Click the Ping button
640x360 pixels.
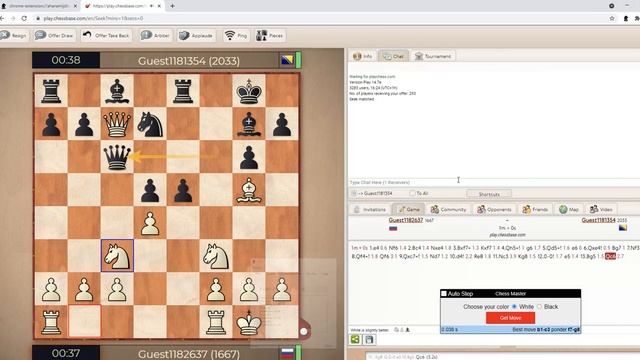coord(236,36)
